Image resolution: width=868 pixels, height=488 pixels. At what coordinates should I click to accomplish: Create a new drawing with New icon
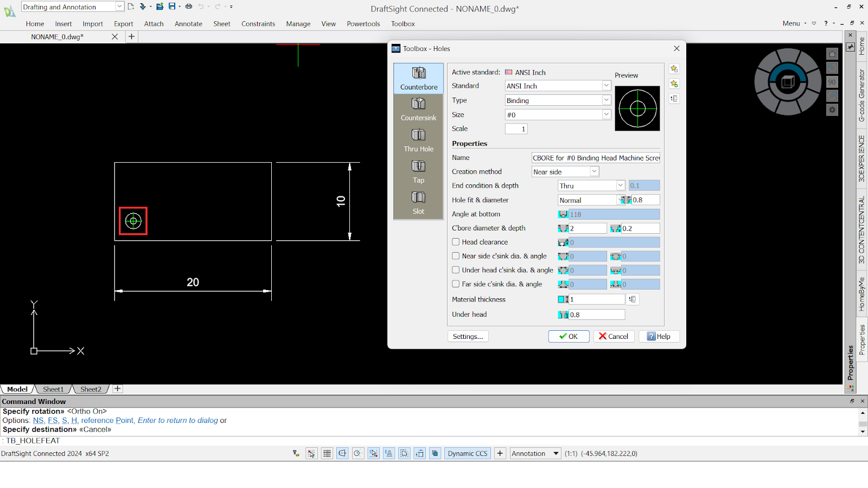[131, 7]
